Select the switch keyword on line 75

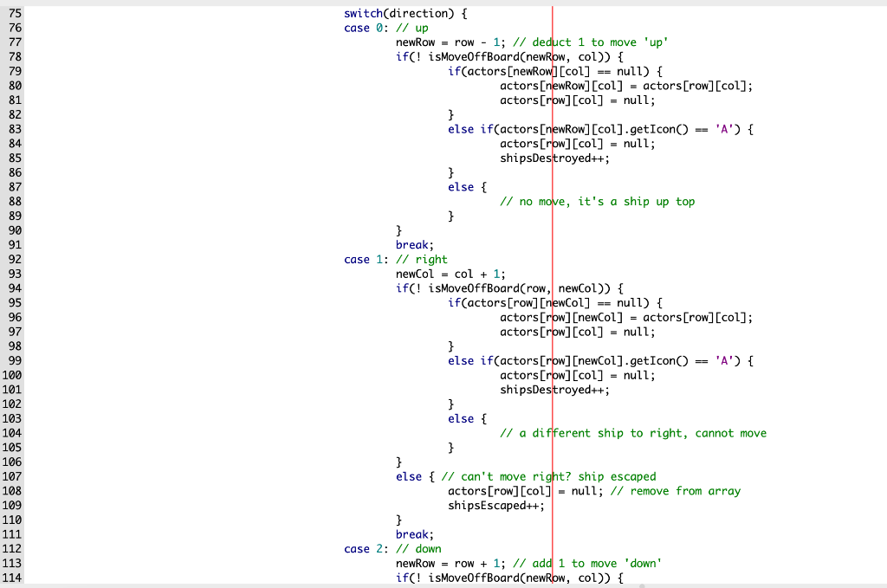coord(362,13)
